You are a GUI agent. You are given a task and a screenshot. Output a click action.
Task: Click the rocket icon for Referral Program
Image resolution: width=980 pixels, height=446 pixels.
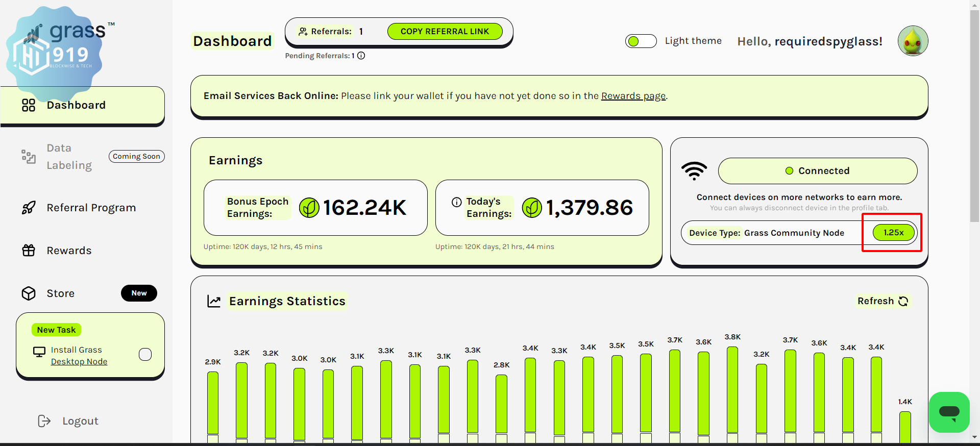pyautogui.click(x=29, y=208)
